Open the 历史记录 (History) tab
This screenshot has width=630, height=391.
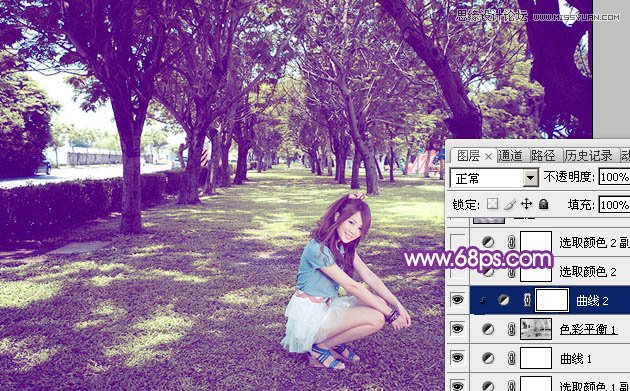pos(589,155)
